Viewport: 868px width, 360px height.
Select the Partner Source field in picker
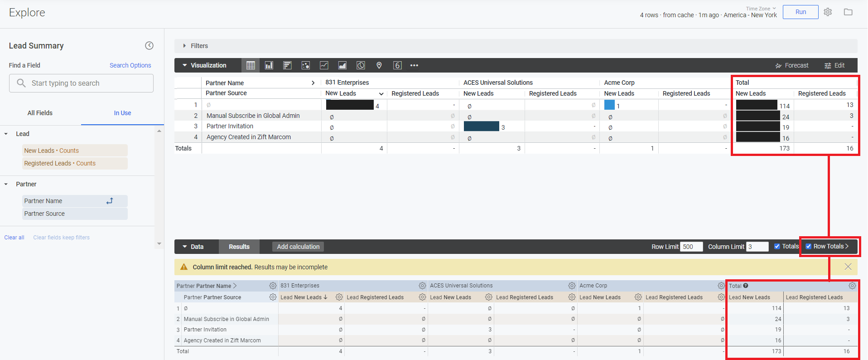pos(75,214)
